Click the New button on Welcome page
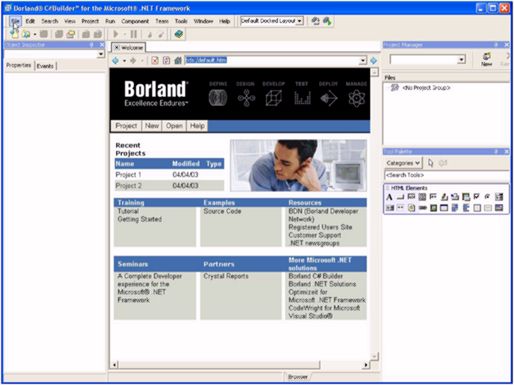This screenshot has width=514, height=385. [x=152, y=126]
